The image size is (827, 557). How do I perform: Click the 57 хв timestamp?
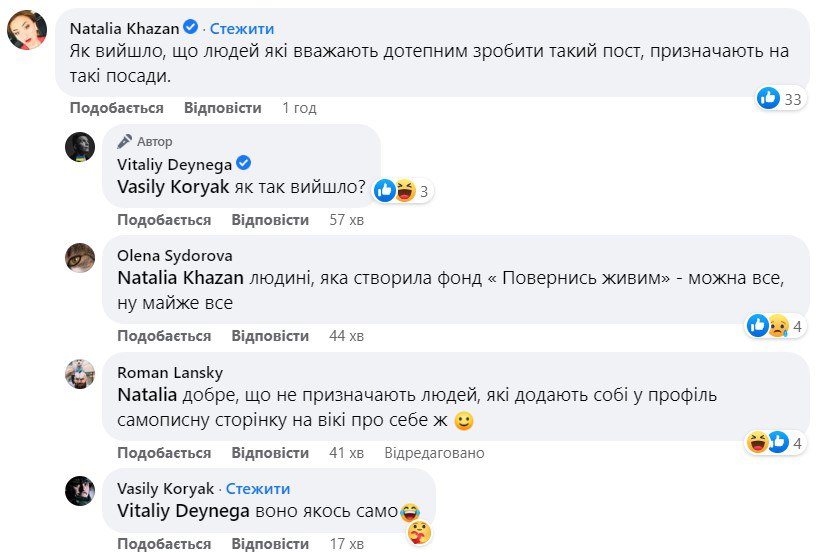tap(346, 220)
